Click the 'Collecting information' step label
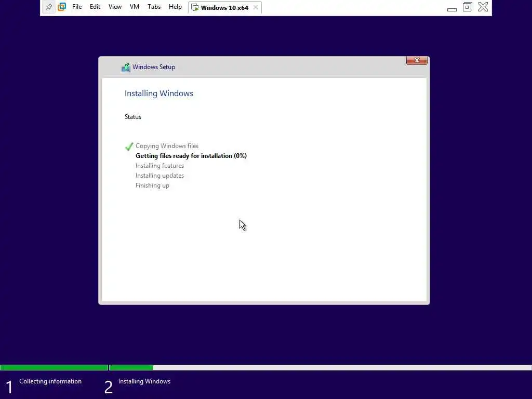 [x=50, y=381]
